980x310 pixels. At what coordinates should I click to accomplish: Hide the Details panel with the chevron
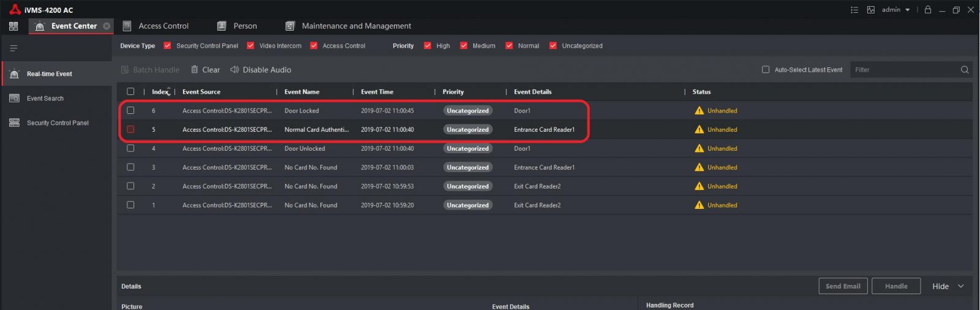click(960, 286)
